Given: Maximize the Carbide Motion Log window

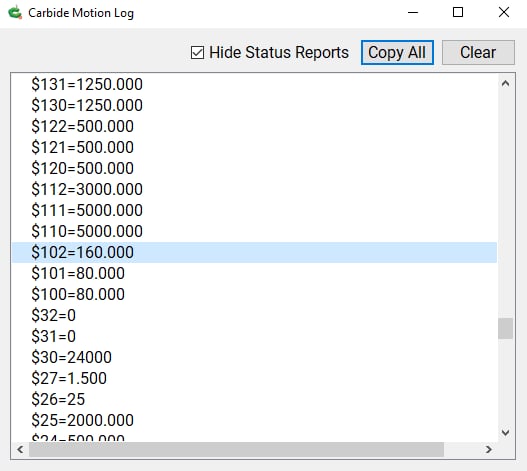Looking at the screenshot, I should (x=458, y=12).
